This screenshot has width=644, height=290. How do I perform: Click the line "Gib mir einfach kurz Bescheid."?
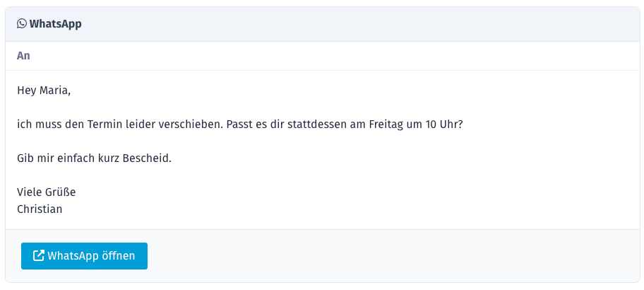[x=94, y=158]
